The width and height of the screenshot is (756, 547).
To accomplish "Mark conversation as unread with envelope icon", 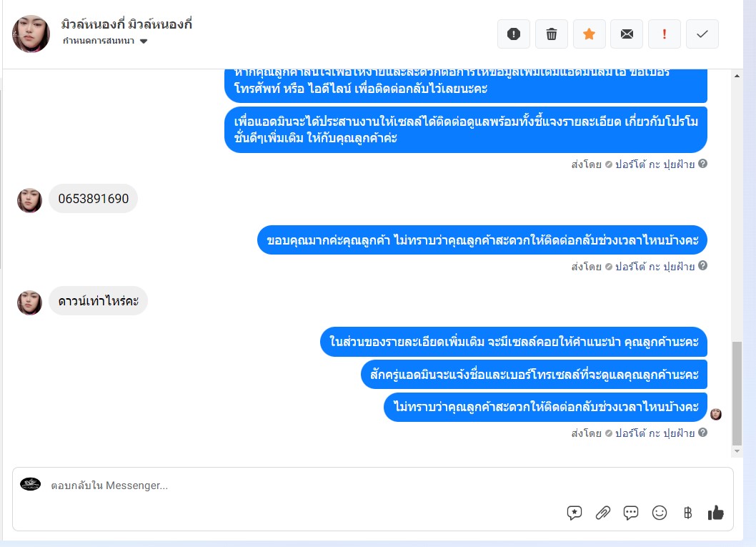I will [x=626, y=34].
